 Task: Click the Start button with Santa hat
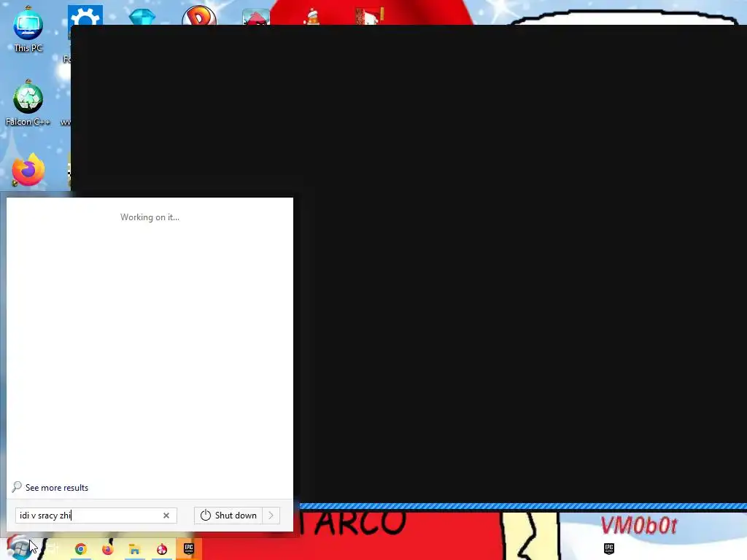18,548
